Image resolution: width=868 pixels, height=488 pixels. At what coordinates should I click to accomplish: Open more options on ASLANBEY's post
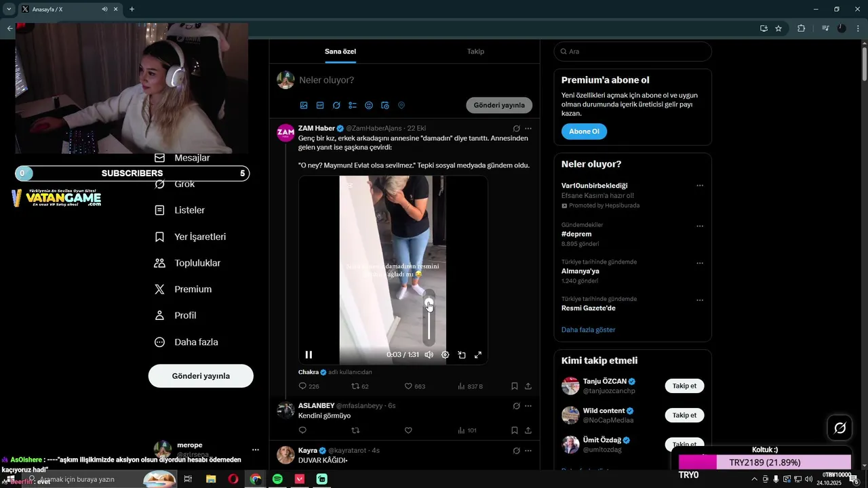coord(528,406)
